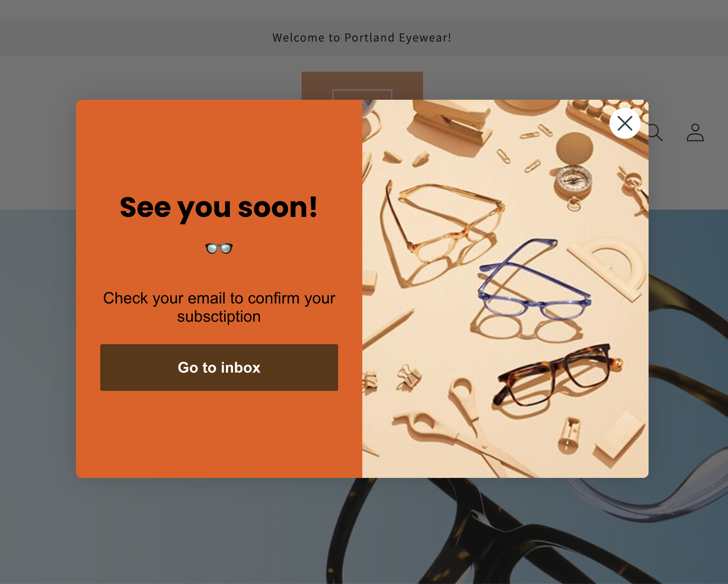The width and height of the screenshot is (728, 584).
Task: Click the Check your email confirmation text
Action: [x=219, y=307]
